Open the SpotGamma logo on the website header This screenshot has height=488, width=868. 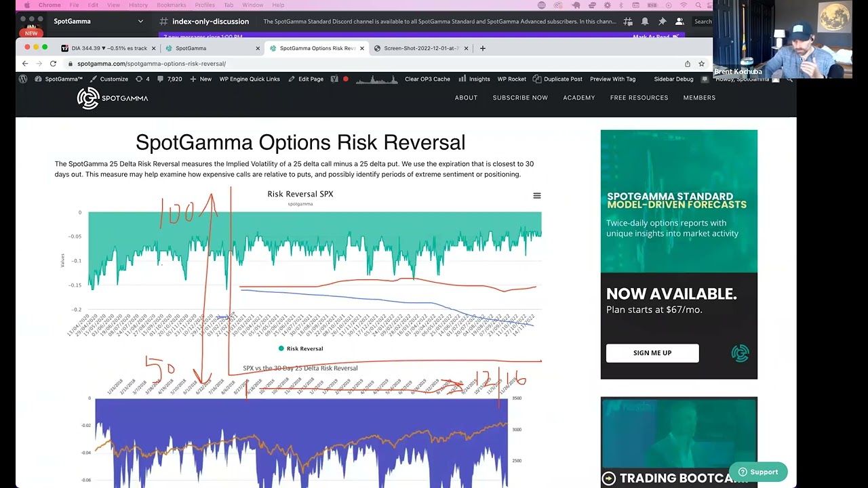[x=112, y=98]
